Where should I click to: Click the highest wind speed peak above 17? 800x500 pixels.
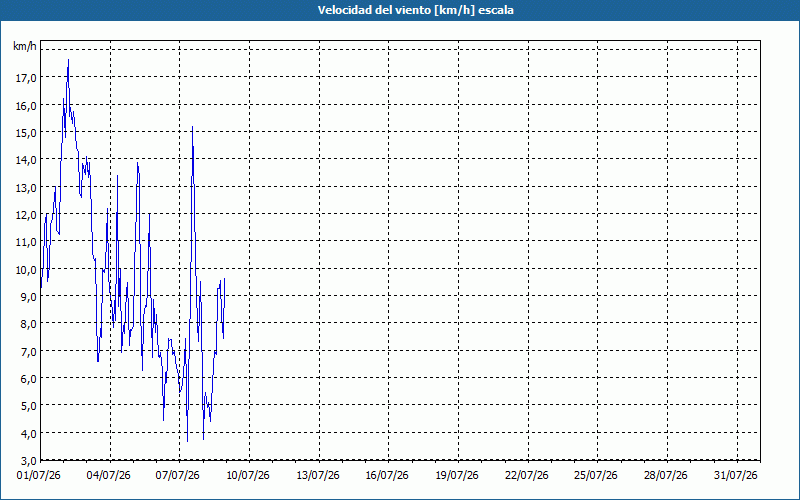click(x=68, y=60)
